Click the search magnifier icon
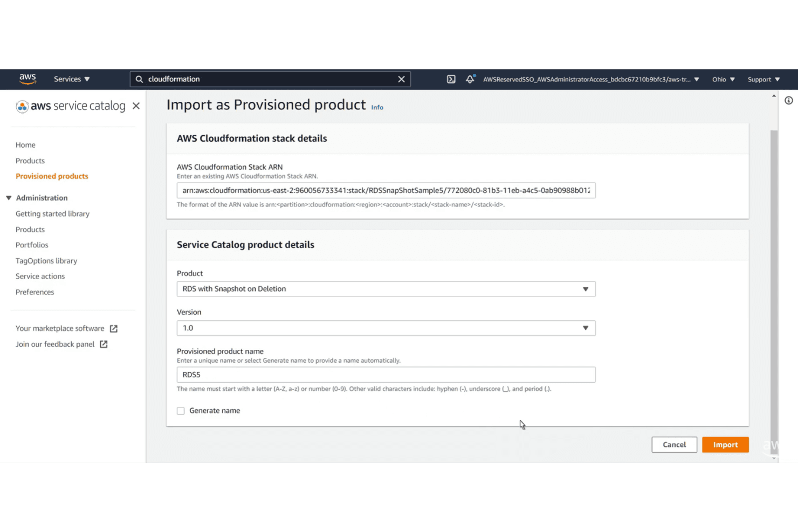798x532 pixels. [139, 79]
